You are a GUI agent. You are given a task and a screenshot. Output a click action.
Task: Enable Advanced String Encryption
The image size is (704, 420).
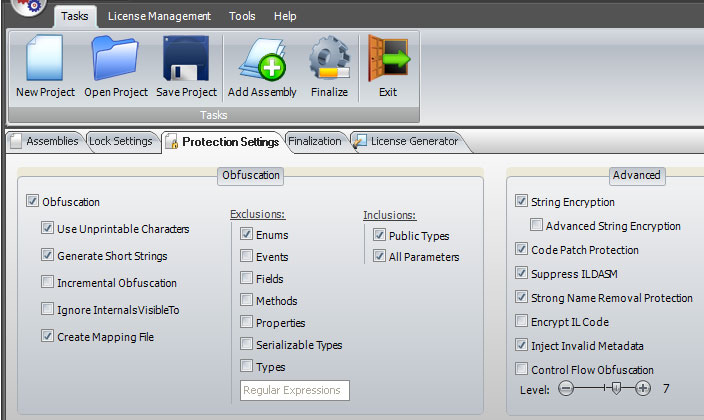536,224
